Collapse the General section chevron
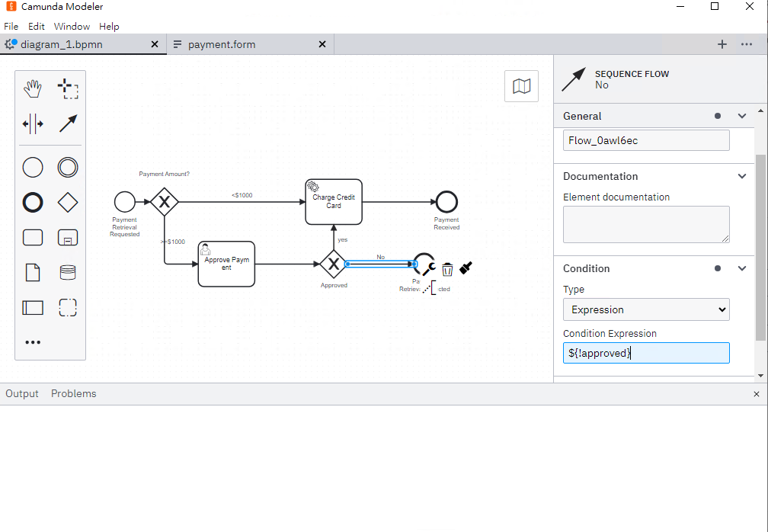The height and width of the screenshot is (532, 768). coord(742,116)
